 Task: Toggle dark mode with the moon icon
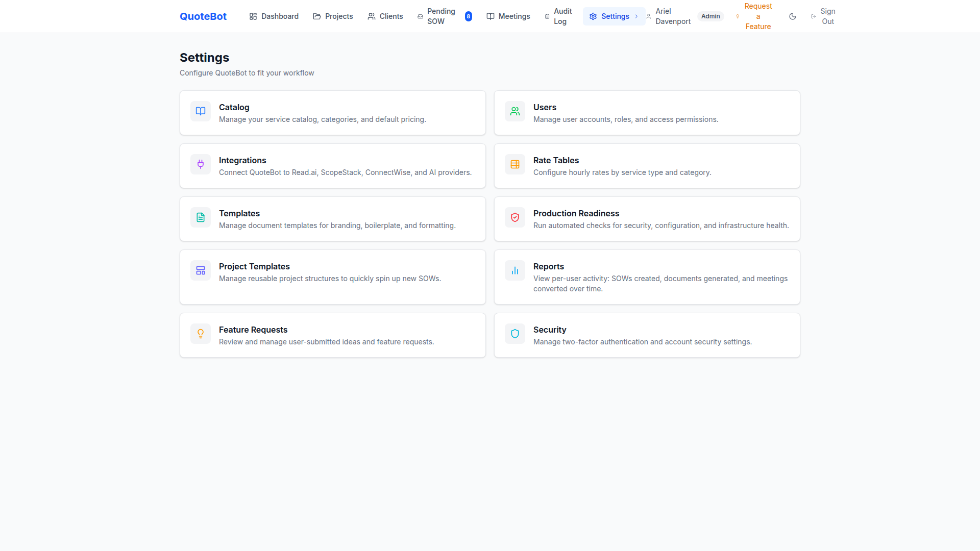coord(792,16)
